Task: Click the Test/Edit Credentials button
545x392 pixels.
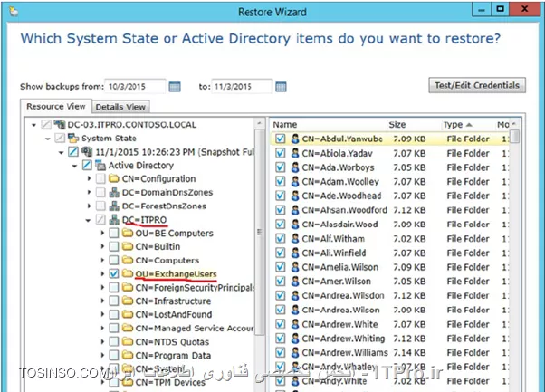Action: 477,85
